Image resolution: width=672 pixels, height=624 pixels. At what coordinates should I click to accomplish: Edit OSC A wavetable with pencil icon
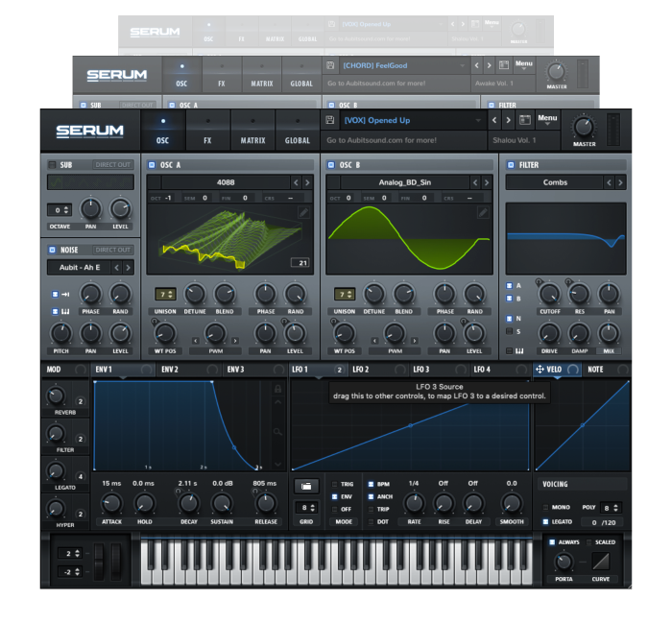(x=303, y=212)
